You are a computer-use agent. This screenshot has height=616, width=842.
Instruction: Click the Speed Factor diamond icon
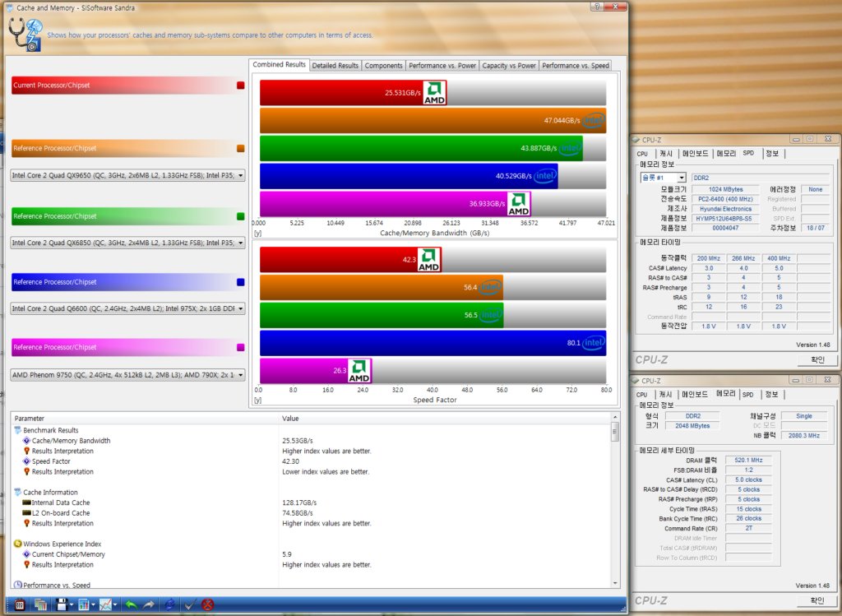(26, 461)
